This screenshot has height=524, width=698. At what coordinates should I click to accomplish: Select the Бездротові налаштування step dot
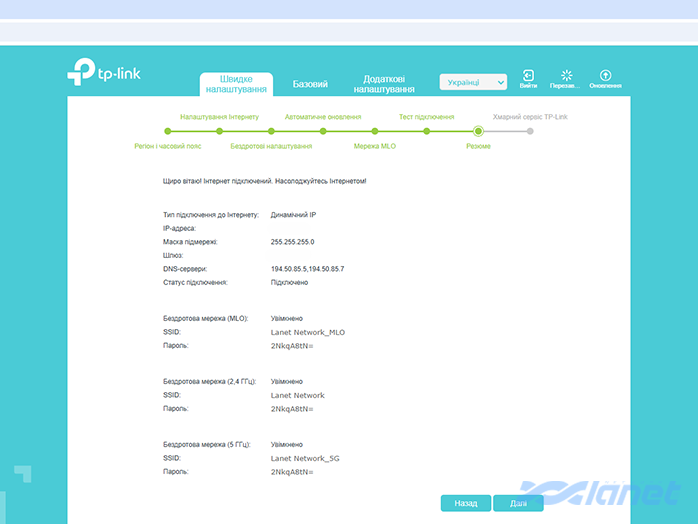pos(271,131)
